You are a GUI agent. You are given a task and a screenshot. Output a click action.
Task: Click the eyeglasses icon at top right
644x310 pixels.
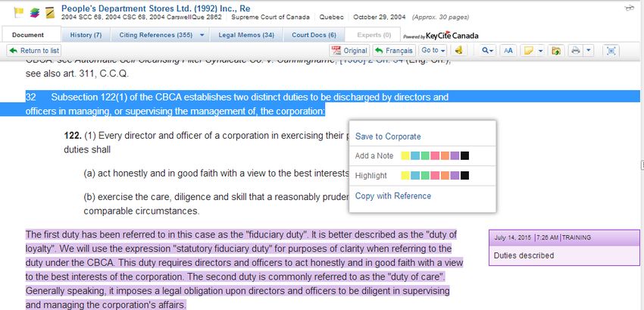click(629, 8)
